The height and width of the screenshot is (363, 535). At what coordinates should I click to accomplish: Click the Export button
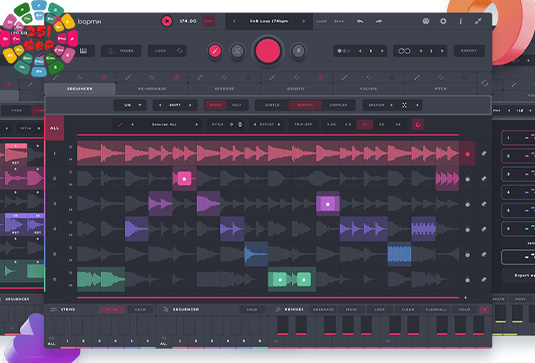[469, 51]
